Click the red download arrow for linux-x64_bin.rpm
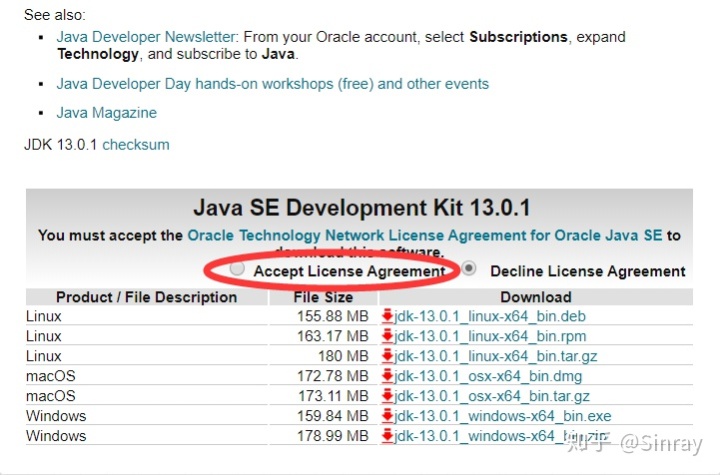 388,335
